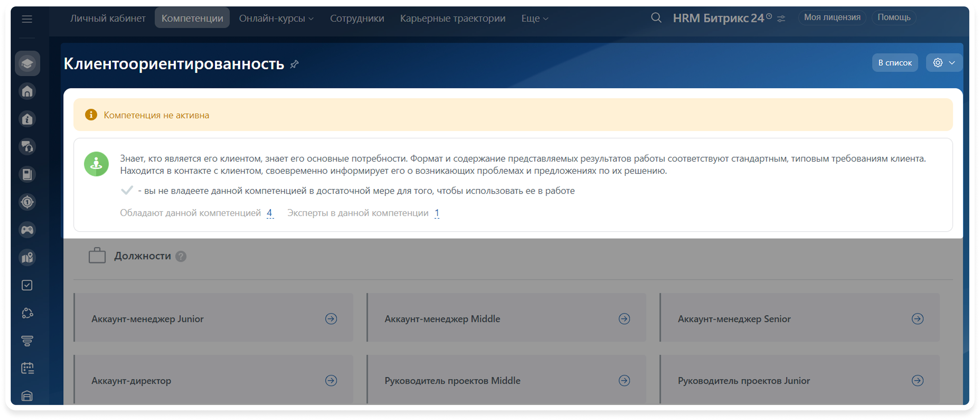
Task: Open the hamburger menu icon
Action: coord(27,19)
